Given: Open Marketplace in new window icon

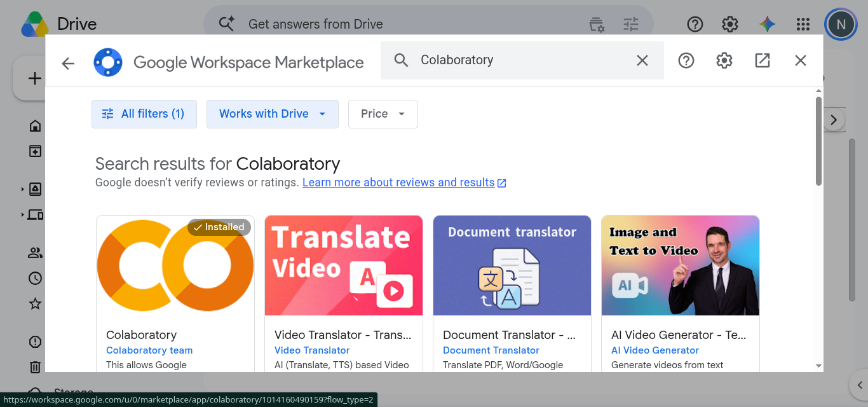Looking at the screenshot, I should click(763, 60).
